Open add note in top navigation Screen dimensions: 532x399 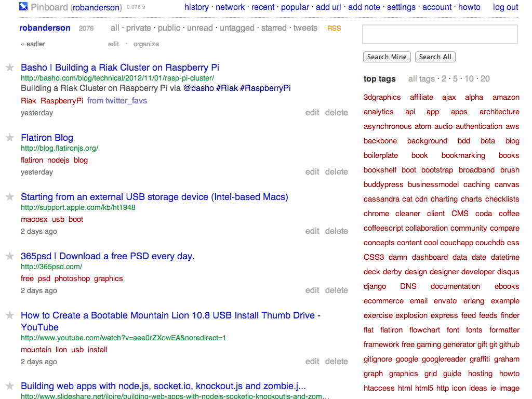364,7
